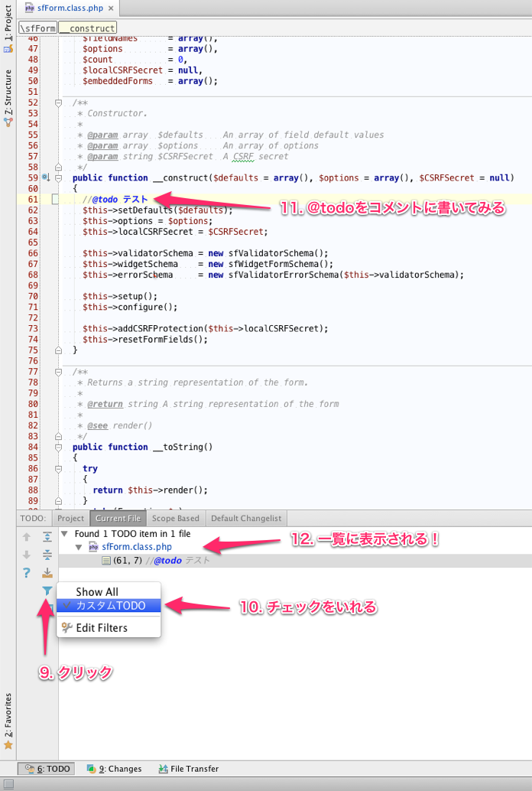
Task: Check the カスタムTODO filter option
Action: [110, 606]
